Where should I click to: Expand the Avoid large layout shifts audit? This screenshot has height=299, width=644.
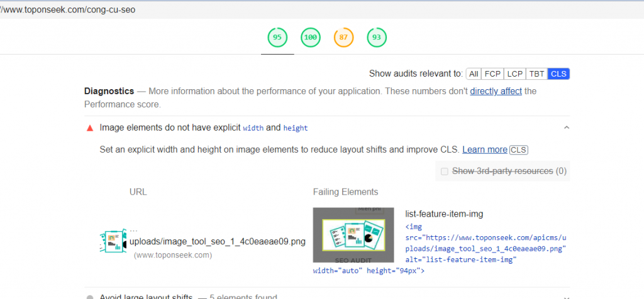tap(566, 296)
